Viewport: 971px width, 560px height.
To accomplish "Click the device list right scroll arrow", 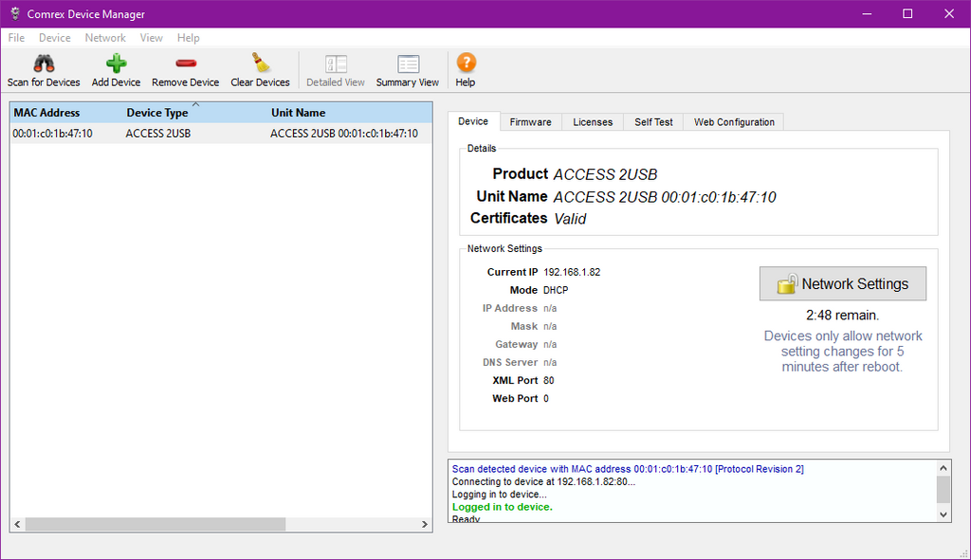I will [x=425, y=524].
